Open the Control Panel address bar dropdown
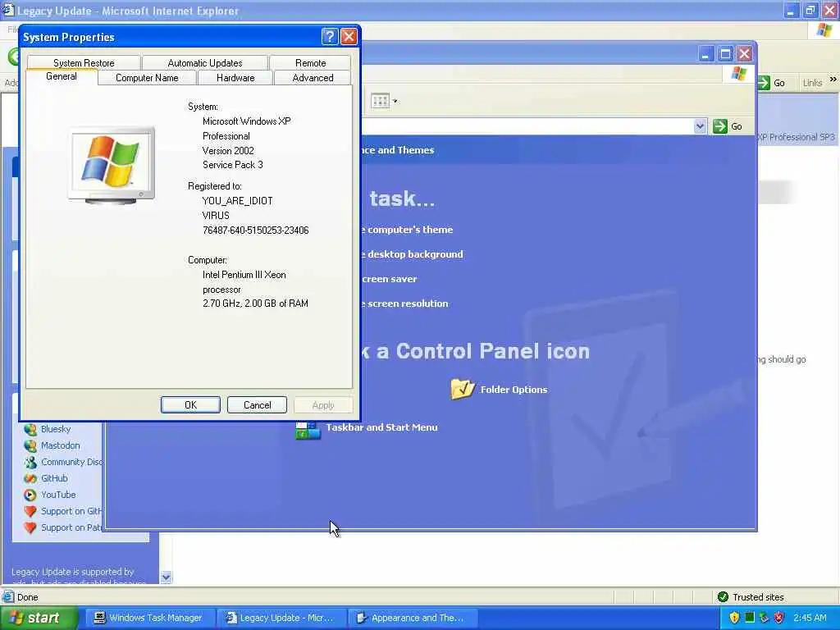This screenshot has height=630, width=840. pos(700,126)
